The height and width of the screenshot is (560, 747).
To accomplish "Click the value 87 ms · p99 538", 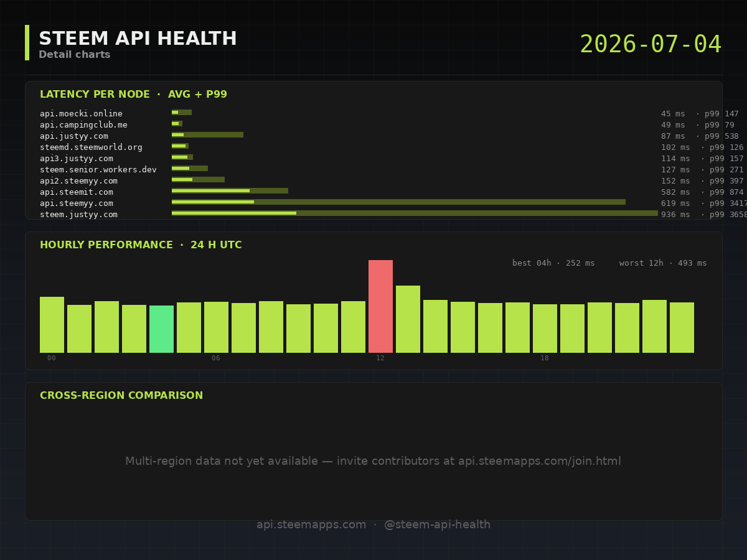I will point(700,136).
